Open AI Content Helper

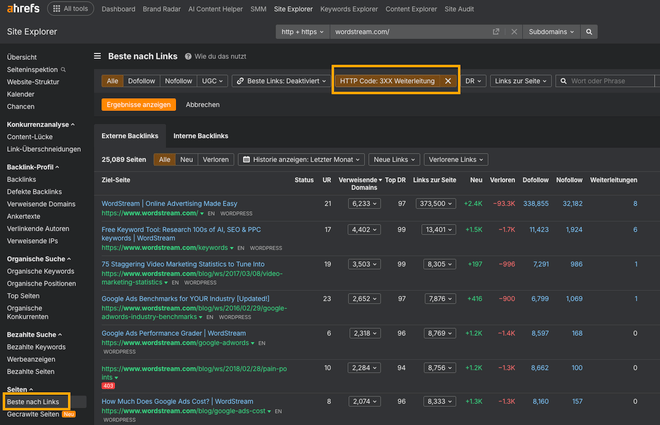tap(216, 9)
